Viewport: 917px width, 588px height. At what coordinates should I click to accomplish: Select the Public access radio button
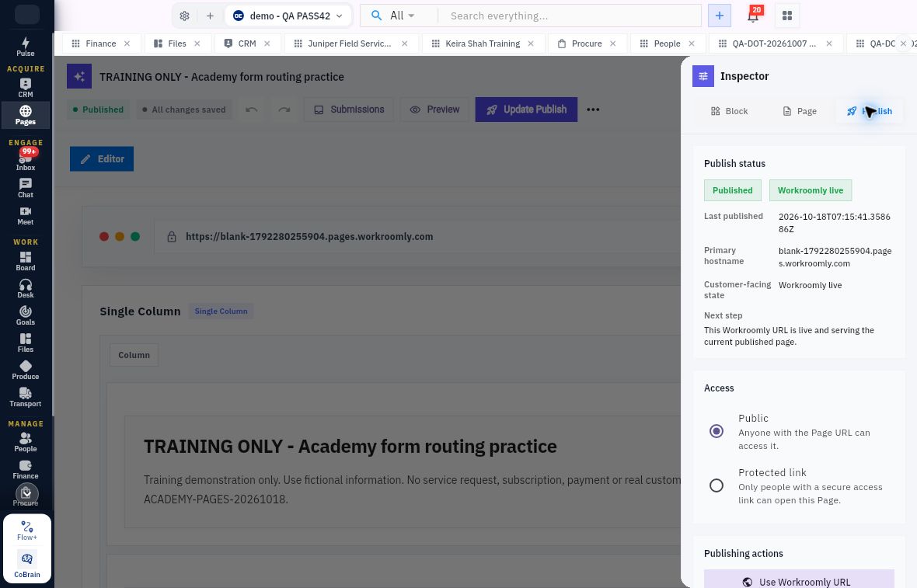[717, 431]
